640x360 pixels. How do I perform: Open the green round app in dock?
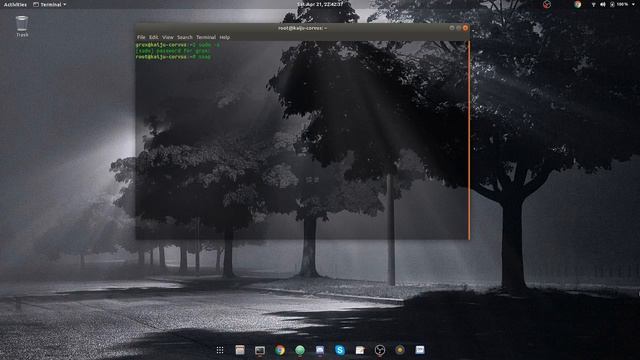(300, 350)
